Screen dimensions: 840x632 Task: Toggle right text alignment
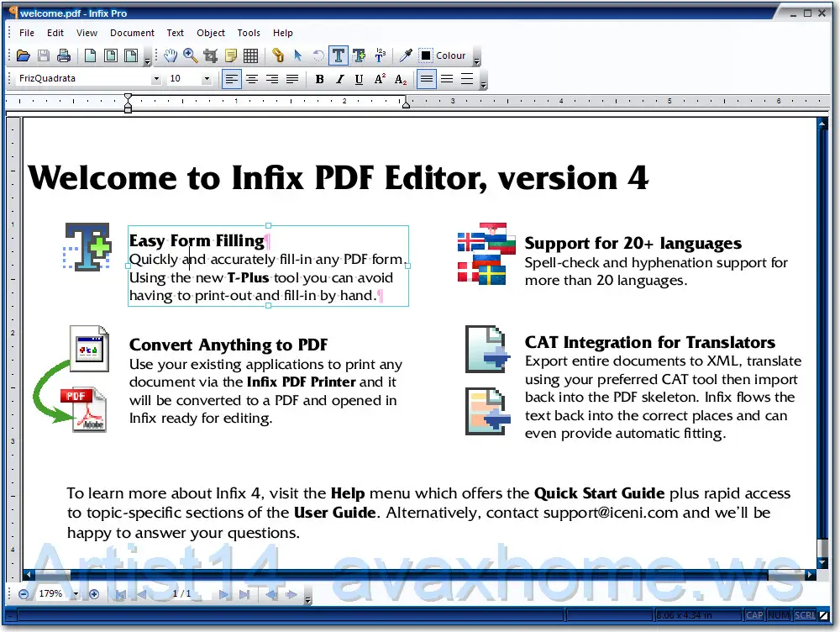pos(272,79)
